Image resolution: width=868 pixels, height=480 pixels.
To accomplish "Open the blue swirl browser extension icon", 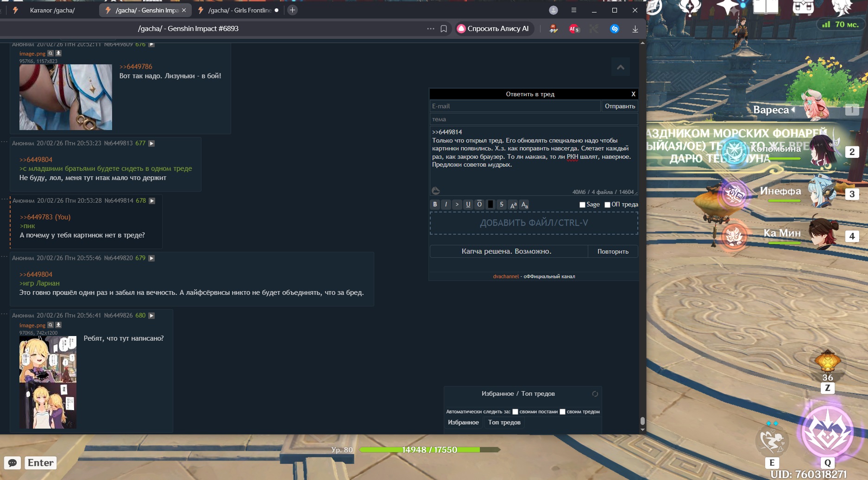I will click(x=615, y=29).
